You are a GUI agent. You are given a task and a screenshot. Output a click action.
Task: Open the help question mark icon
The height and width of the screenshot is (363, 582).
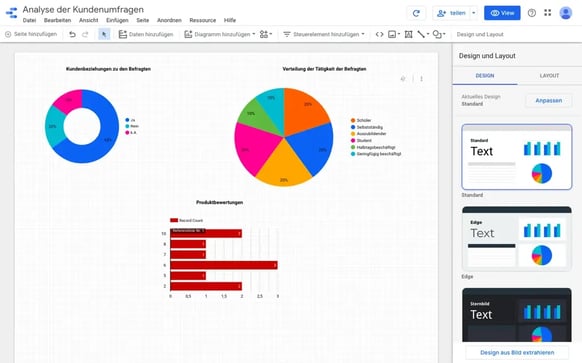click(532, 13)
